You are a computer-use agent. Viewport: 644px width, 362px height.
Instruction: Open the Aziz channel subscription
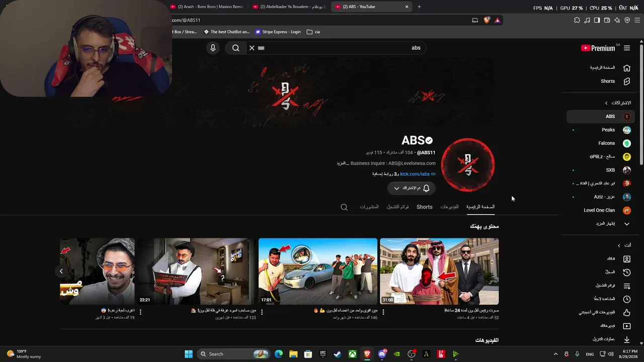tap(601, 197)
